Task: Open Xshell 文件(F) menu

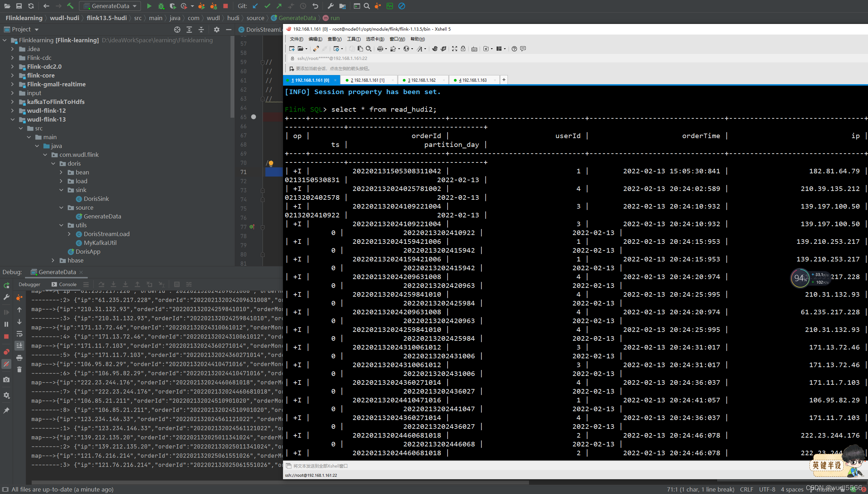Action: click(296, 39)
